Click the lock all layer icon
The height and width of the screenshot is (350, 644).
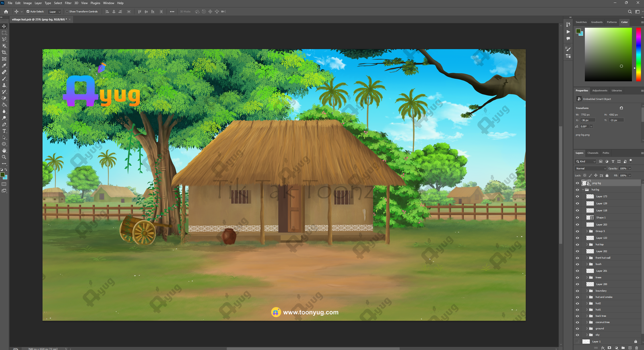pyautogui.click(x=607, y=175)
